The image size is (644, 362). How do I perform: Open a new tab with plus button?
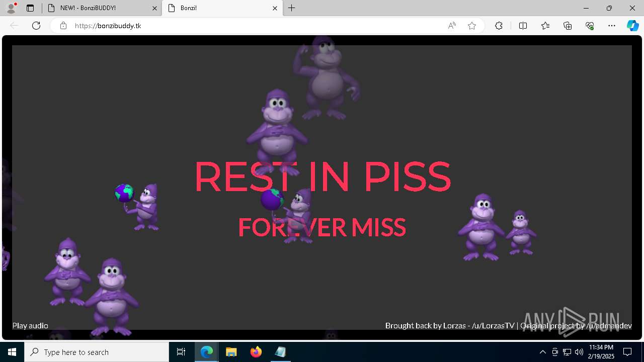click(x=292, y=8)
